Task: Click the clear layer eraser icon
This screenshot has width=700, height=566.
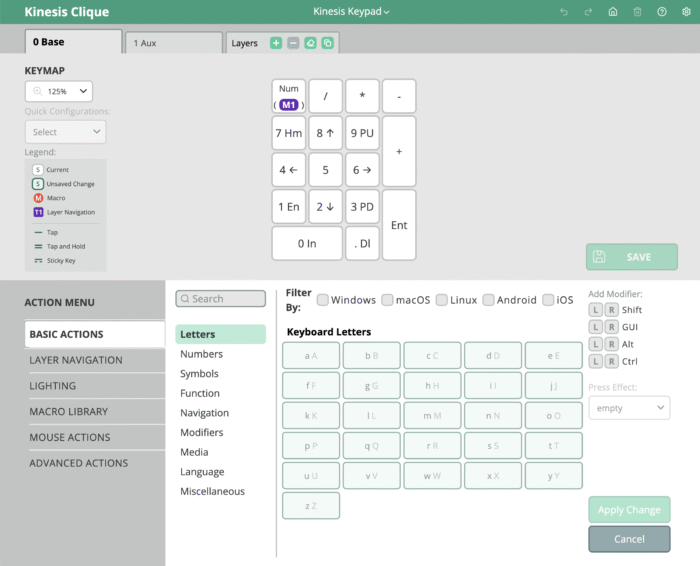Action: [x=310, y=43]
